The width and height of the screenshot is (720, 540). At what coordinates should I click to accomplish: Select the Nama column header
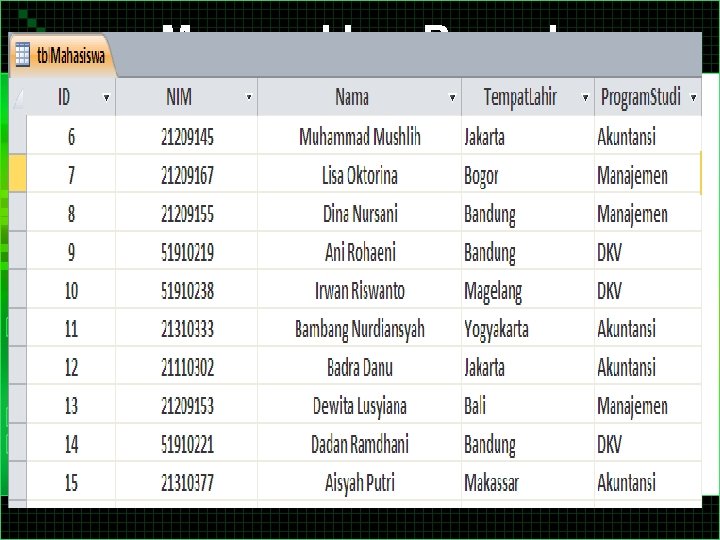tap(360, 97)
